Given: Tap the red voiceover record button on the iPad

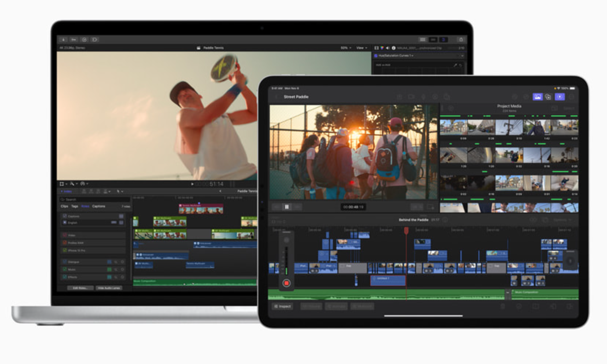Looking at the screenshot, I should click(x=287, y=283).
